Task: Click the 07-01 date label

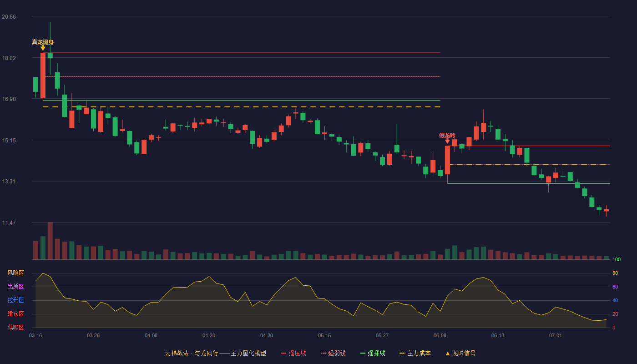Action: pyautogui.click(x=556, y=335)
